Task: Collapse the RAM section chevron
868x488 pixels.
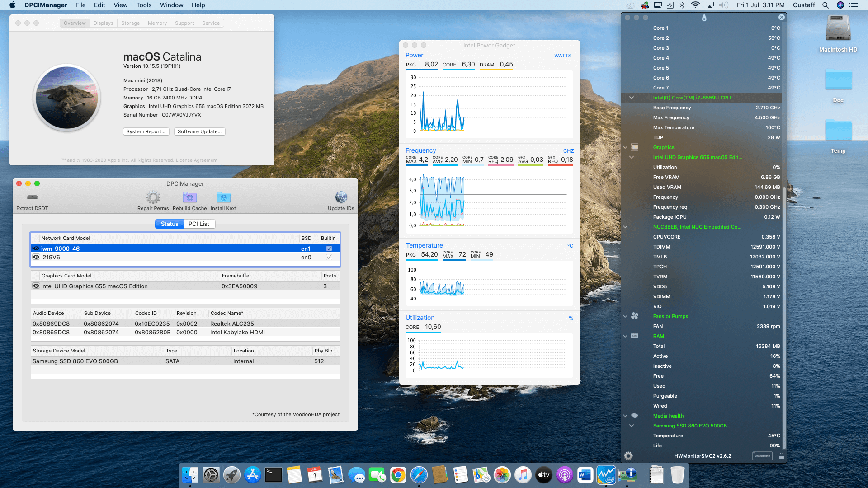Action: [625, 336]
